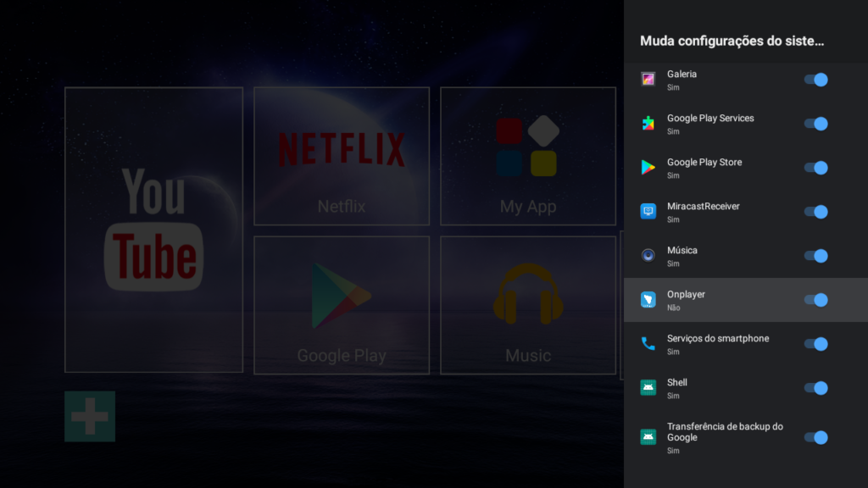868x488 pixels.
Task: Select the "Shell" label
Action: 677,382
